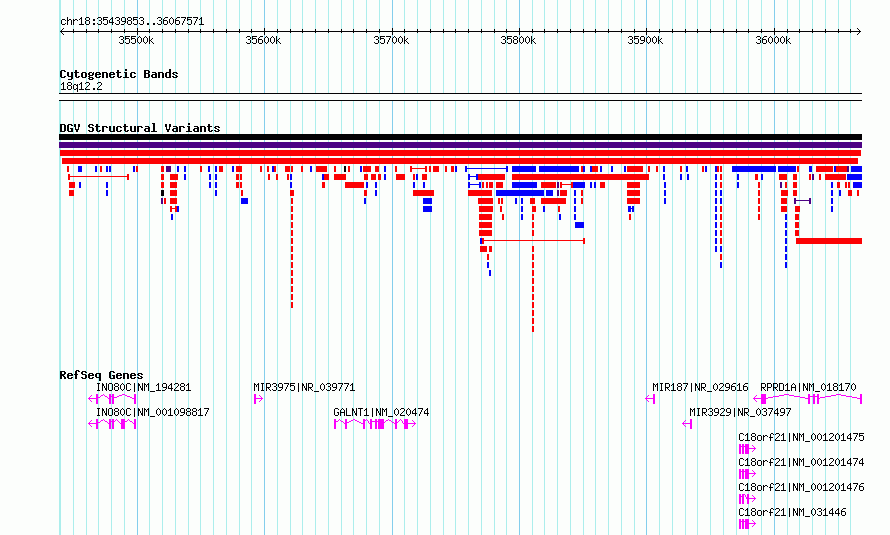
Task: Select the small purple interval variant near 36000k
Action: (x=803, y=201)
